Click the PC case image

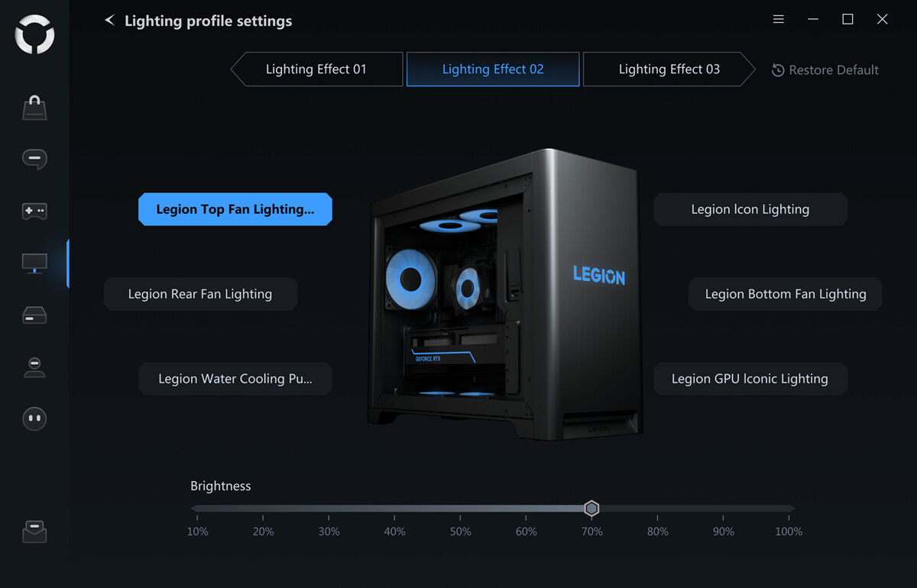click(x=504, y=294)
